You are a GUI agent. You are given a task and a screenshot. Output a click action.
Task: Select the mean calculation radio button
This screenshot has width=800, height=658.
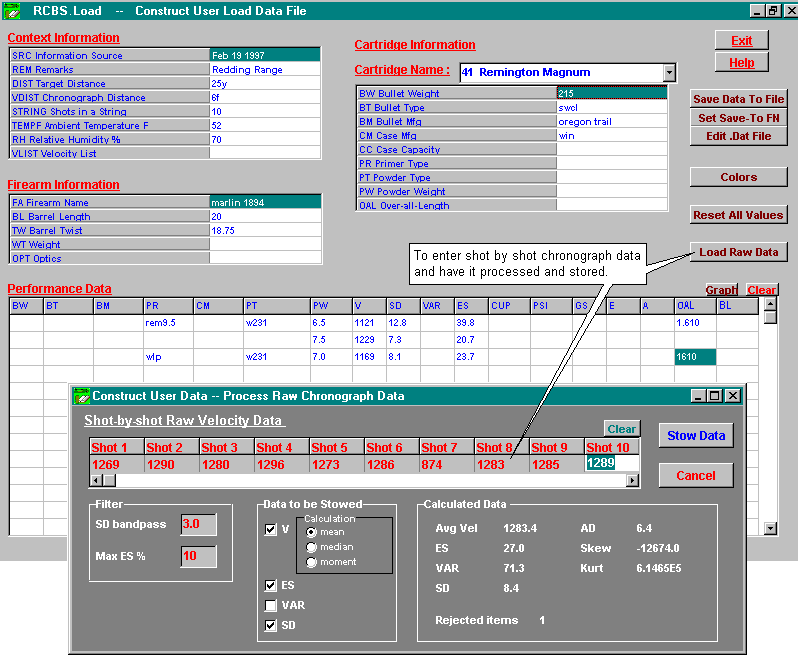pos(311,532)
